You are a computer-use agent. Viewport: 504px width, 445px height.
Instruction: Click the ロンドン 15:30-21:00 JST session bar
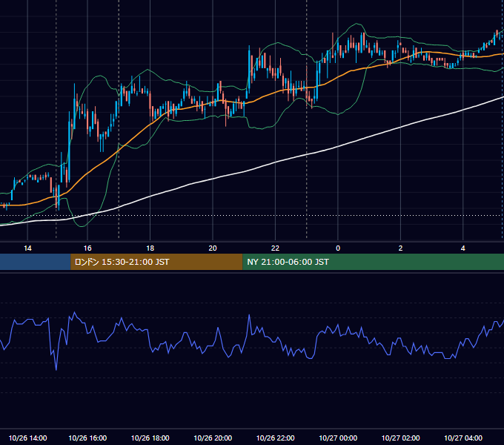156,262
